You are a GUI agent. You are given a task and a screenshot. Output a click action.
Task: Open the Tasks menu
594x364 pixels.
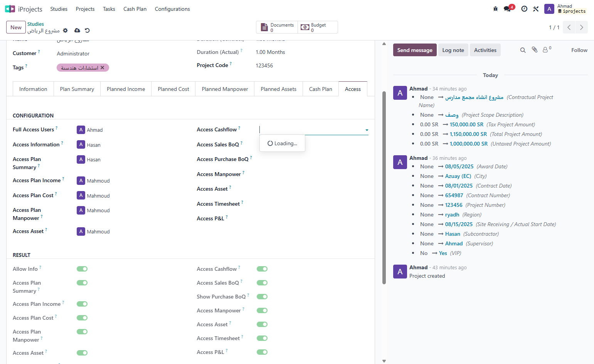[109, 9]
